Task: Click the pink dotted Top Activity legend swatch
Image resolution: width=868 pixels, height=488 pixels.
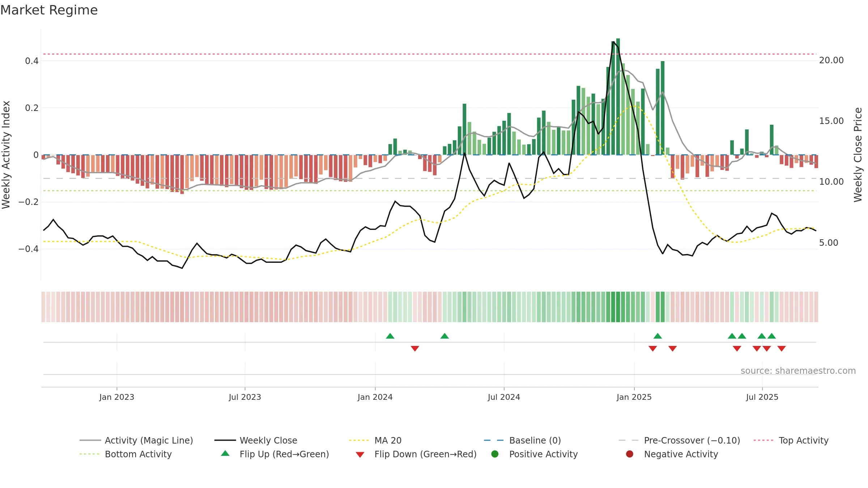Action: [x=763, y=440]
